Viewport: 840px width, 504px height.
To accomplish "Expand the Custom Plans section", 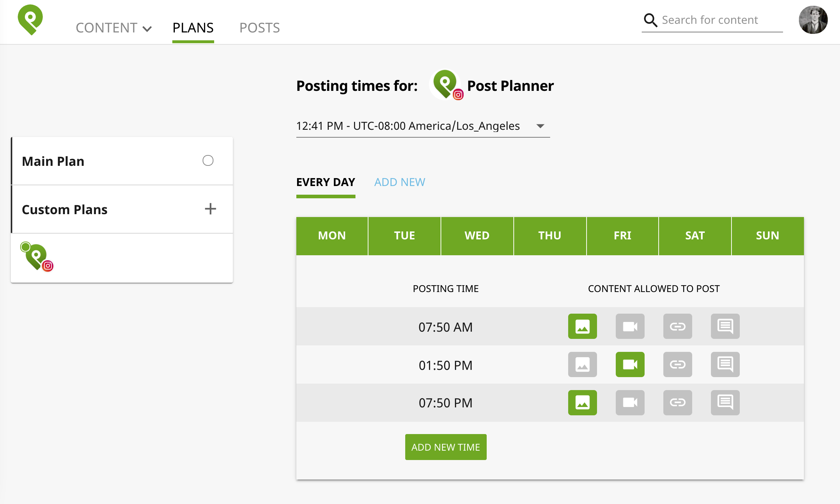I will (210, 209).
